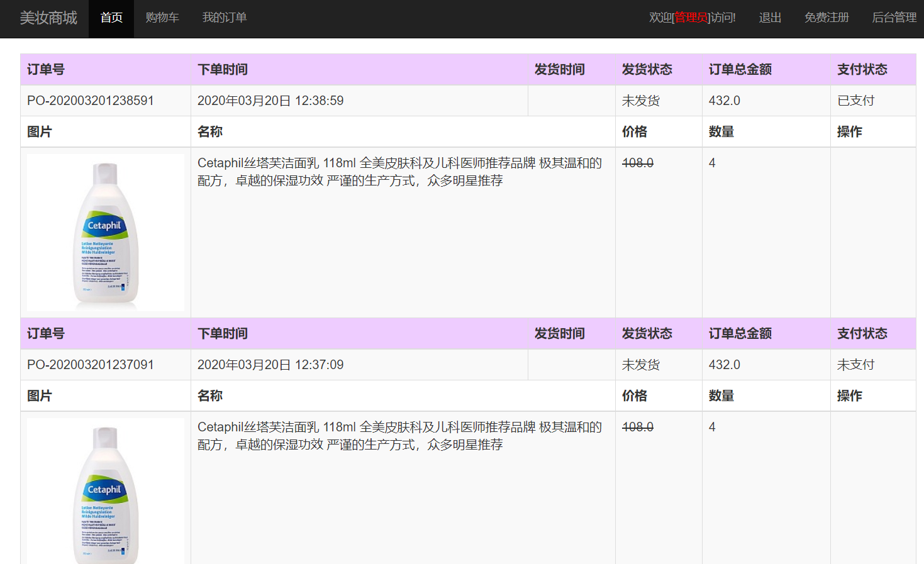Viewport: 924px width, 564px height.
Task: Click the struck-through price 108.0 in the unpaid order
Action: tap(638, 427)
